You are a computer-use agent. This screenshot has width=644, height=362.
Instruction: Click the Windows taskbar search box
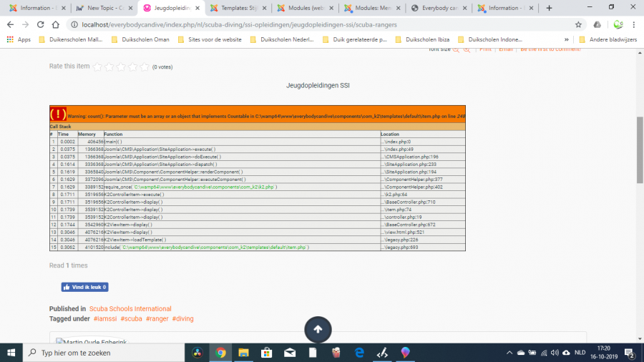(x=104, y=353)
